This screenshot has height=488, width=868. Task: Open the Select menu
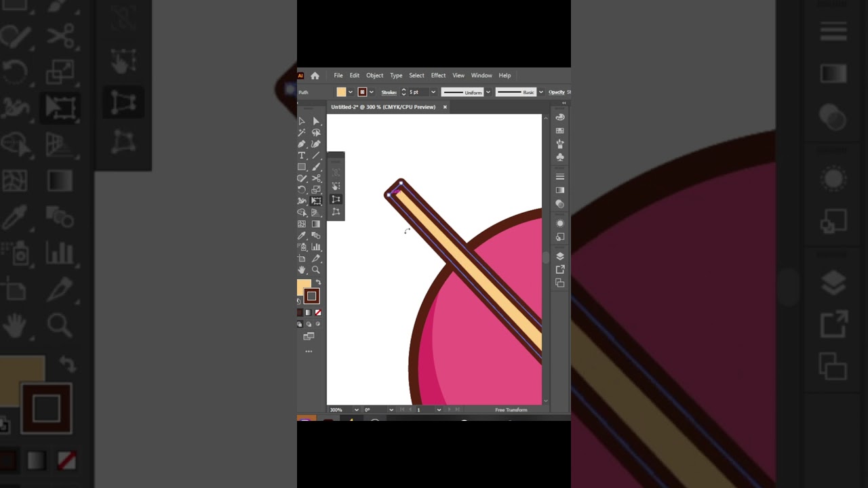[416, 76]
